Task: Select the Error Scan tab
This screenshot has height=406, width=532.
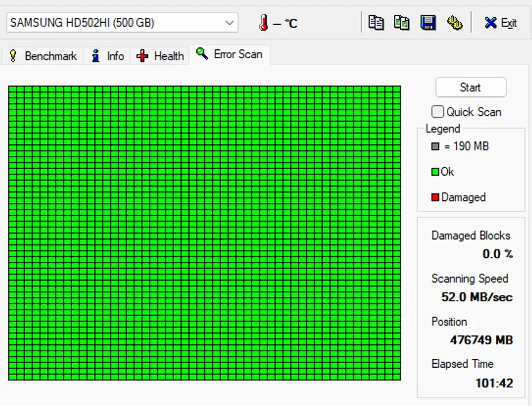Action: (230, 55)
